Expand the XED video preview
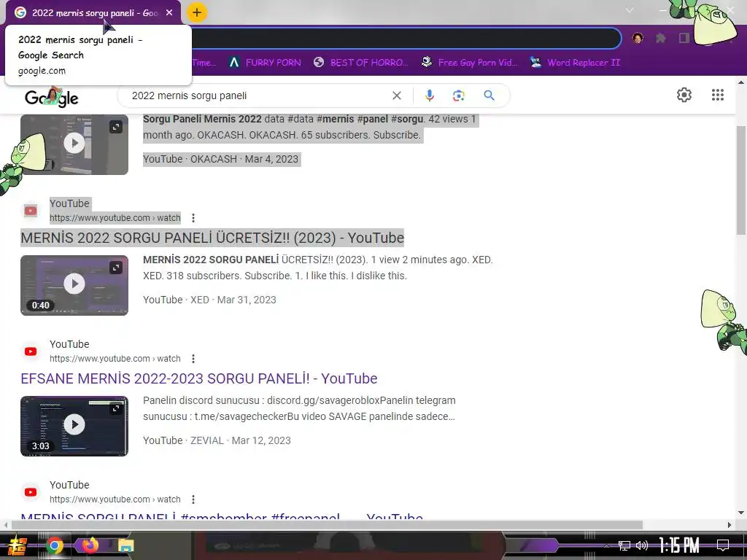This screenshot has width=747, height=560. [x=116, y=268]
